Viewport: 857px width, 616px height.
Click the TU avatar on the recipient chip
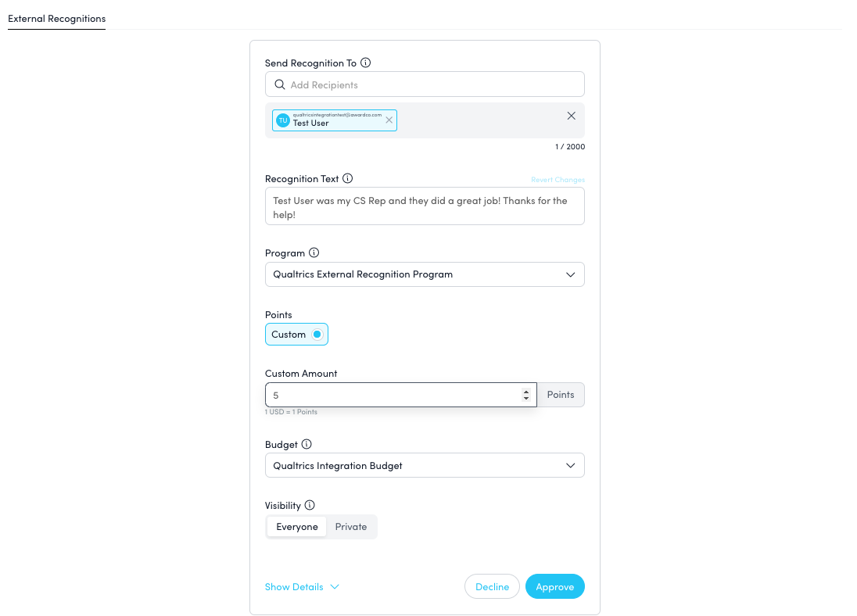coord(282,120)
